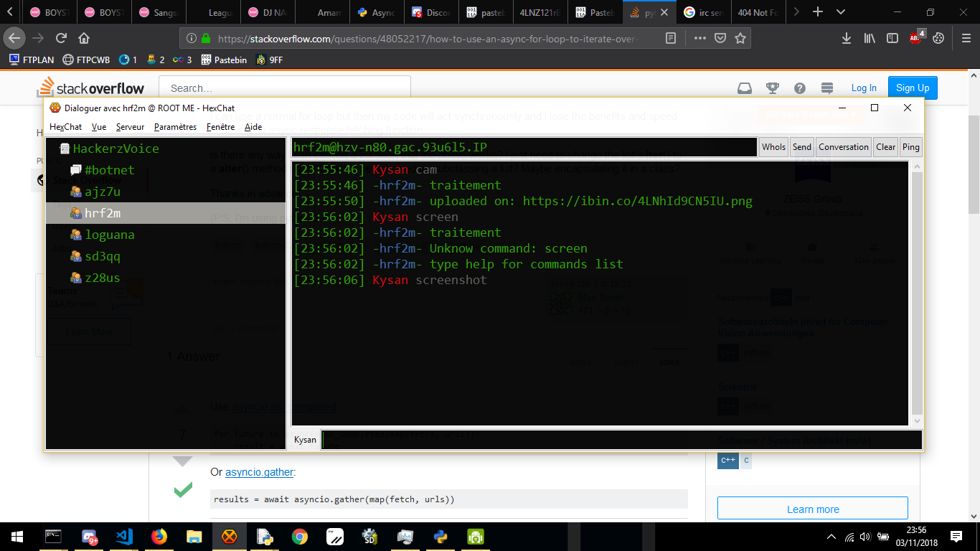The height and width of the screenshot is (551, 980).
Task: Reload the Stack Overflow page
Action: coord(62,38)
